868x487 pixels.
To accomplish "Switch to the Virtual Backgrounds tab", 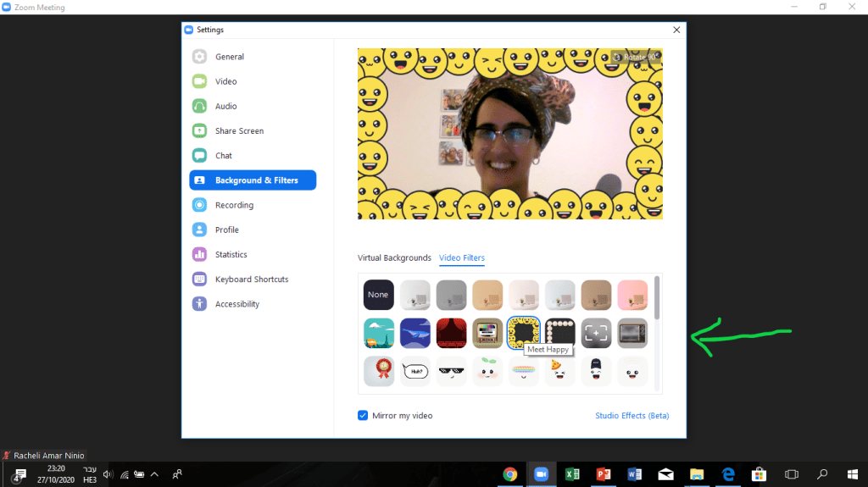I will tap(394, 258).
